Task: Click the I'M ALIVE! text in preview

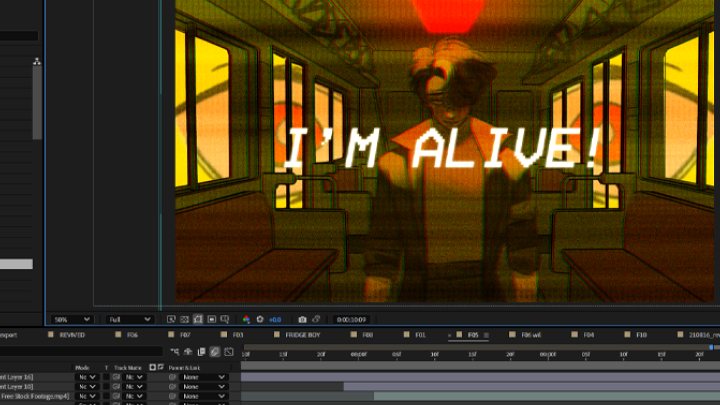Action: [x=441, y=150]
